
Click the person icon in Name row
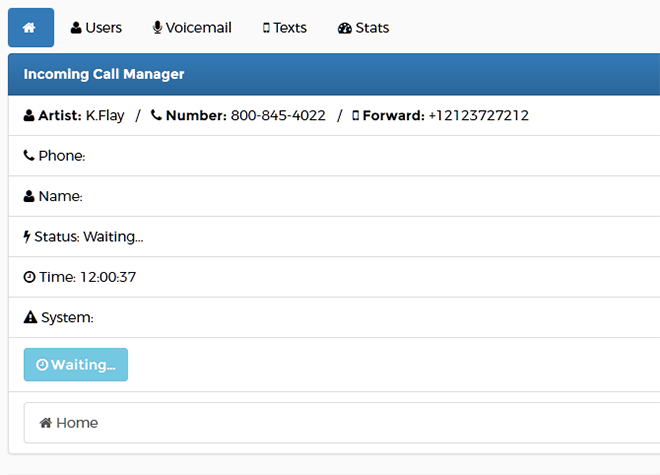coord(29,196)
